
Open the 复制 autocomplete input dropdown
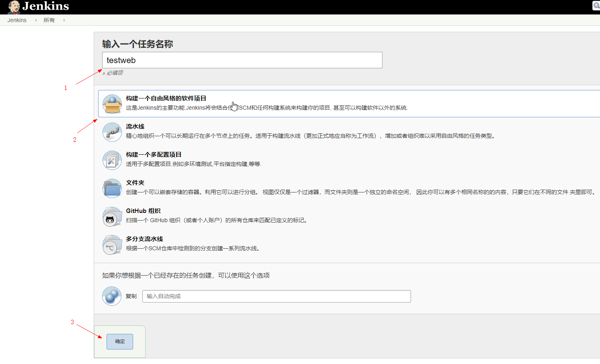277,296
